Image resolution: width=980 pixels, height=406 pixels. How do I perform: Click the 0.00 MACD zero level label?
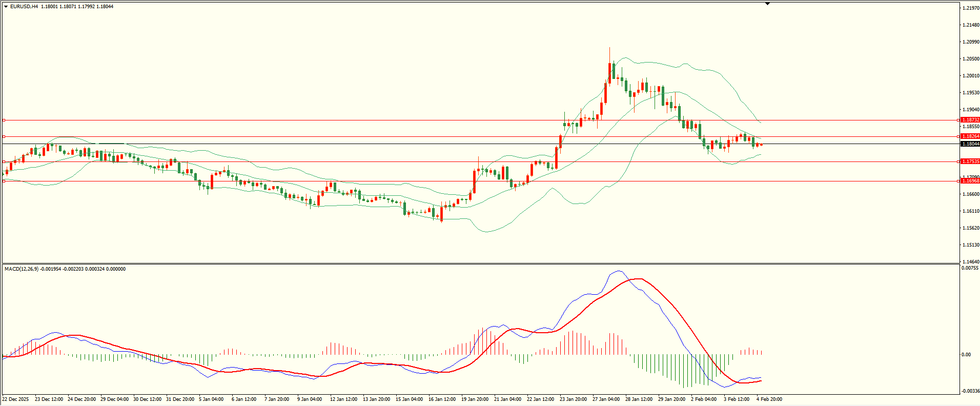(966, 355)
